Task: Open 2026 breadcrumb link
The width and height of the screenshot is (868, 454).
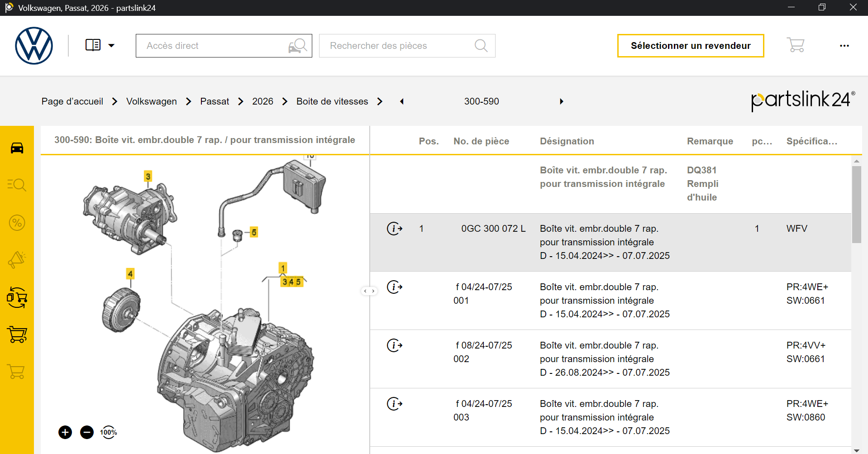Action: [x=263, y=101]
